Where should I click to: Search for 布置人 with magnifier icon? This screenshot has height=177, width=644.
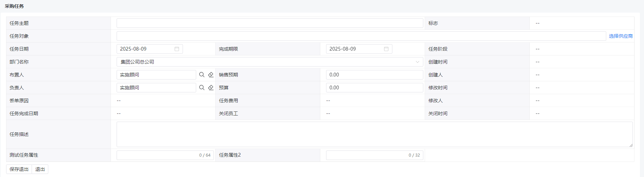202,75
